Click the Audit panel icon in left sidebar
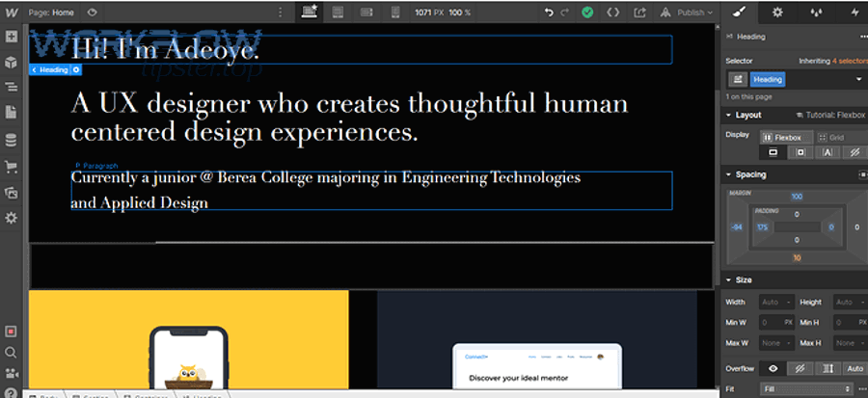The width and height of the screenshot is (868, 398). [11, 332]
